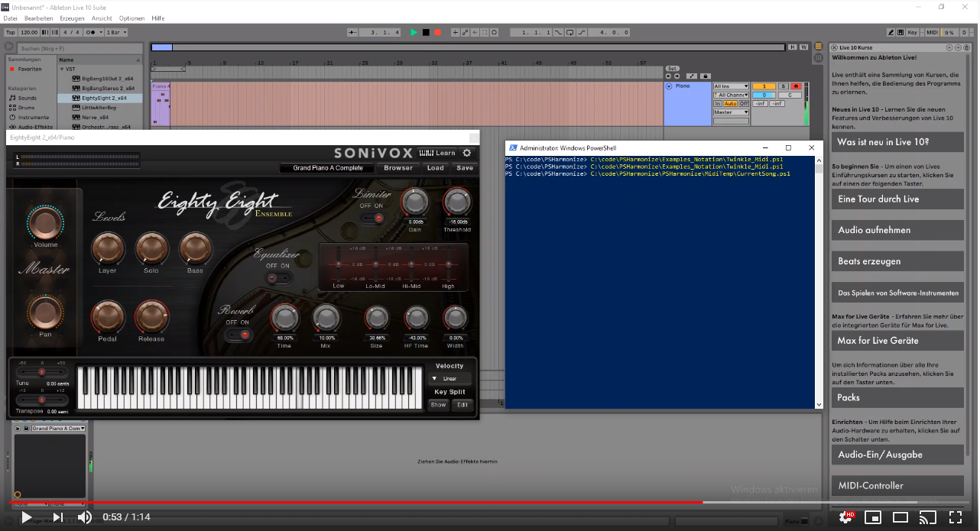This screenshot has width=980, height=531.
Task: Open the Ansicht menu
Action: pyautogui.click(x=102, y=18)
